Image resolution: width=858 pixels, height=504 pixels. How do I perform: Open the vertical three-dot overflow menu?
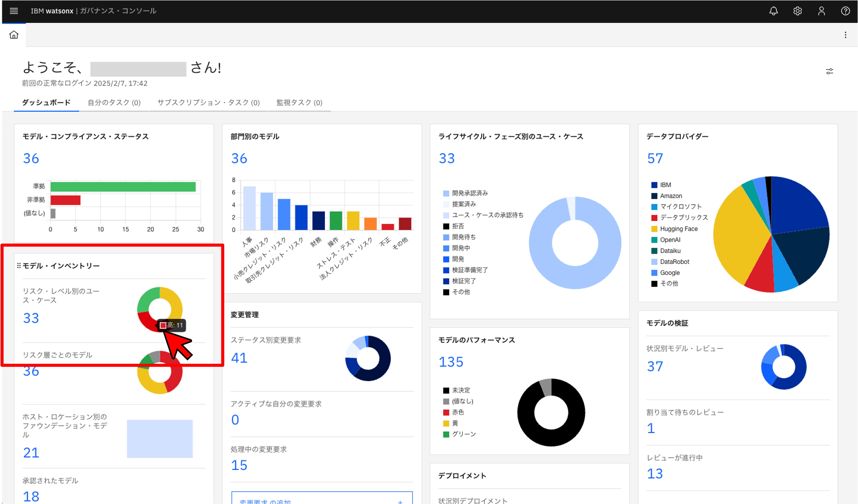pyautogui.click(x=845, y=35)
